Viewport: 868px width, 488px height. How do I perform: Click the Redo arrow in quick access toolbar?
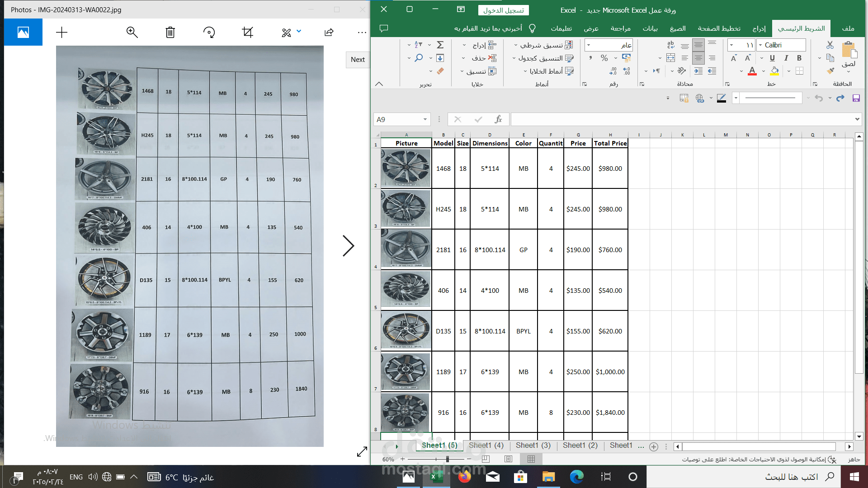click(x=840, y=98)
